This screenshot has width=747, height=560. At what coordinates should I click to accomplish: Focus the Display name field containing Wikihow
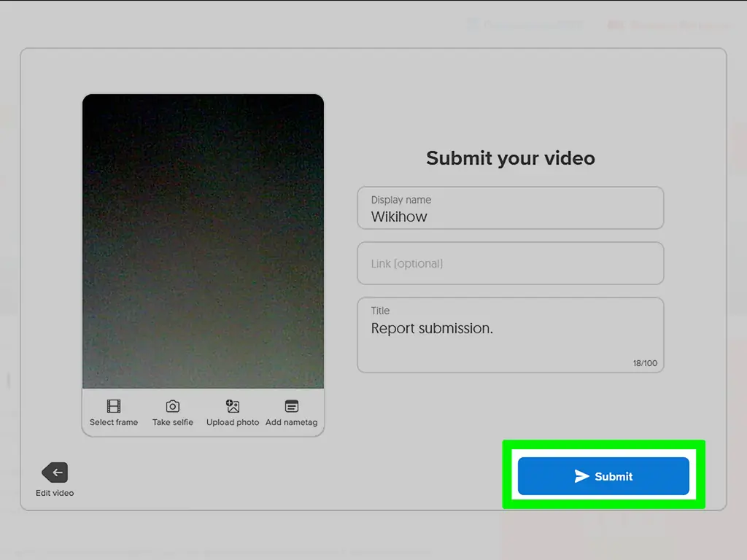tap(510, 208)
